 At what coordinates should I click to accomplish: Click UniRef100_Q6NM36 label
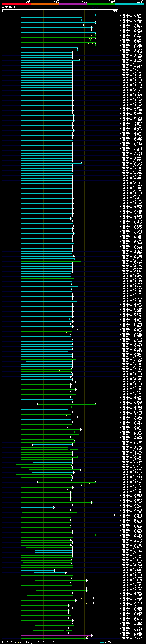(x=131, y=603)
